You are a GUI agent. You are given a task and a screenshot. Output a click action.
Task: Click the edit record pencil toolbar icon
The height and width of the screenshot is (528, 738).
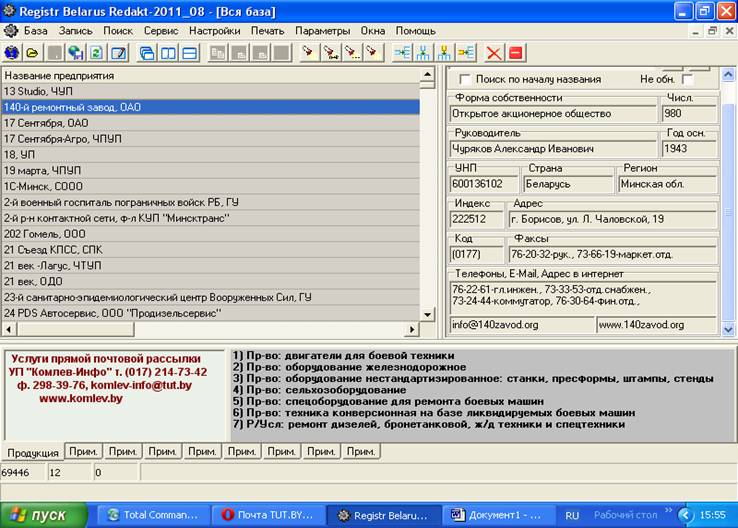[x=118, y=52]
